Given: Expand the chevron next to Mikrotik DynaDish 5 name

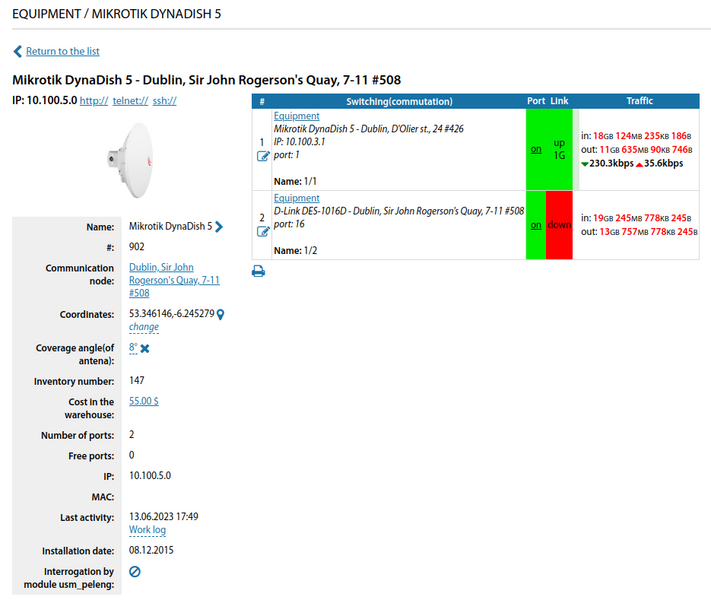Looking at the screenshot, I should (219, 227).
